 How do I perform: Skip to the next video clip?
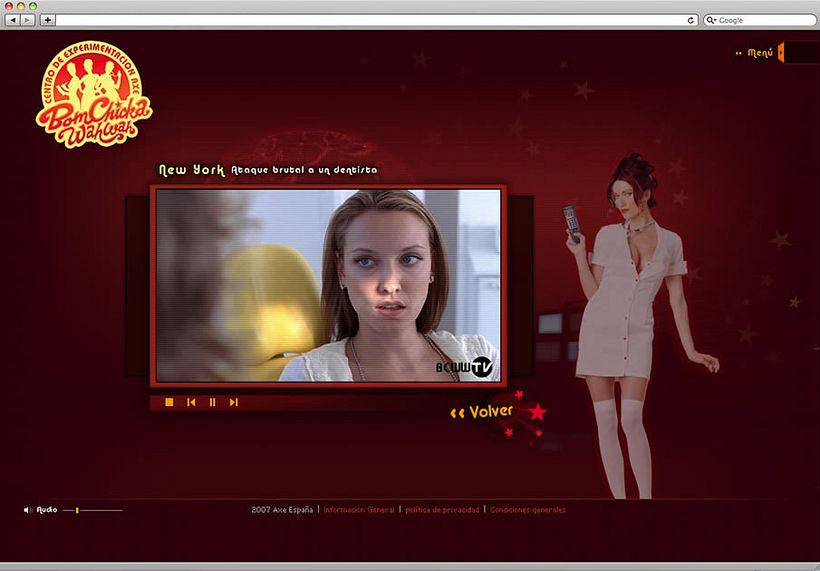click(233, 402)
